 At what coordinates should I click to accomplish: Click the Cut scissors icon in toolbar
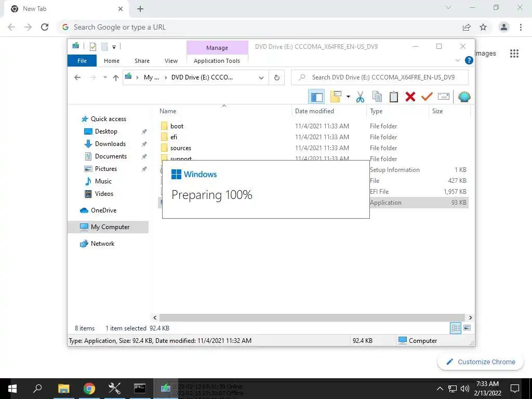point(360,97)
